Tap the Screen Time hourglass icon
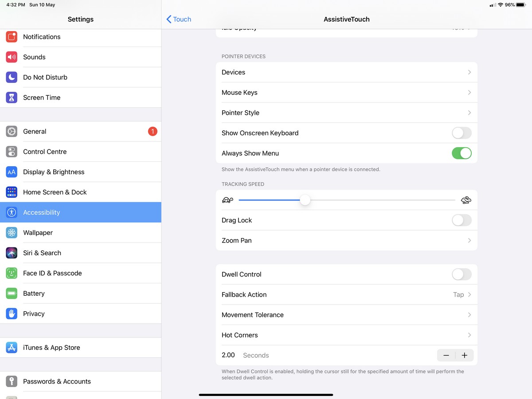The width and height of the screenshot is (532, 399). [x=12, y=98]
